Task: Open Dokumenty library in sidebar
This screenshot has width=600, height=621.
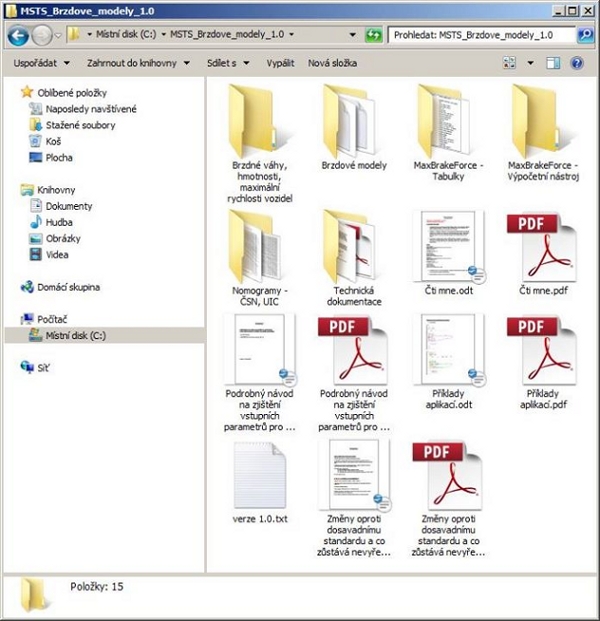Action: pyautogui.click(x=69, y=206)
